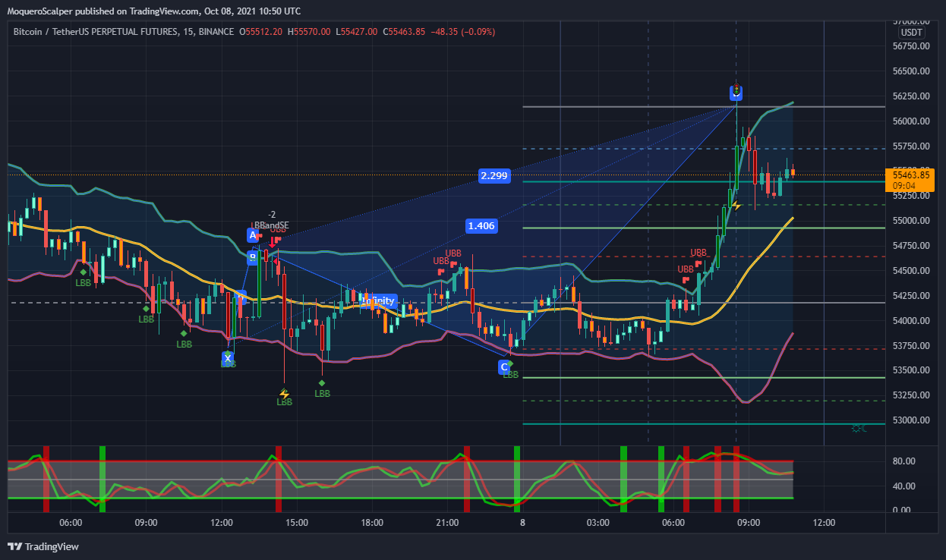
Task: Click the lightning bolt icon above the lowest LBB label
Action: click(284, 394)
